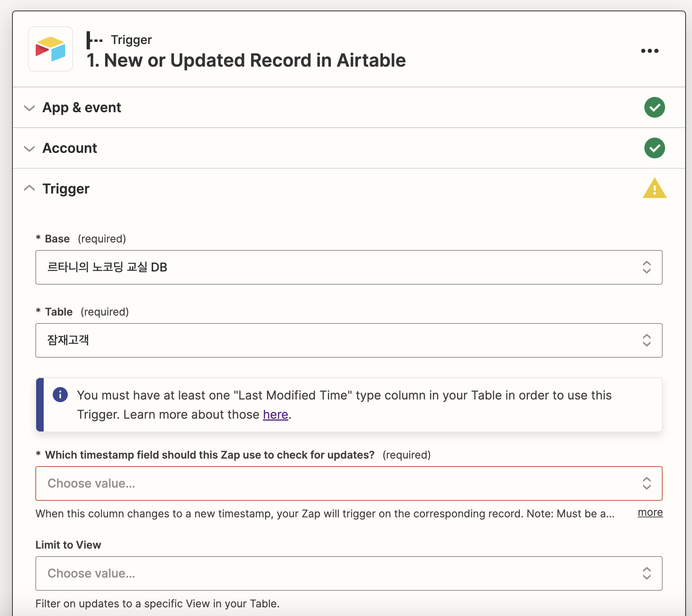Open the three-dot options menu
The height and width of the screenshot is (616, 692).
click(x=650, y=51)
